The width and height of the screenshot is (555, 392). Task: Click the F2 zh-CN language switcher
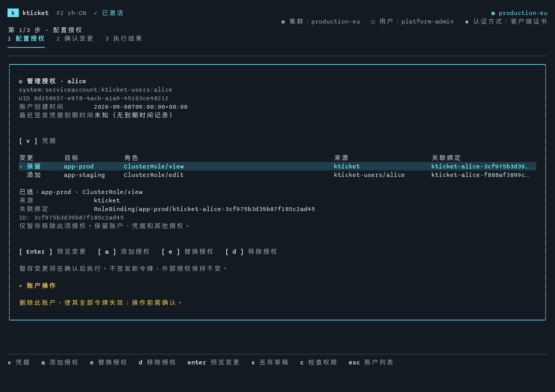[x=72, y=13]
